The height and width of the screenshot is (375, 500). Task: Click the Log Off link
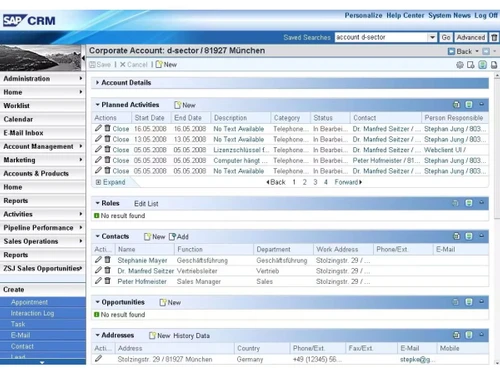(486, 15)
